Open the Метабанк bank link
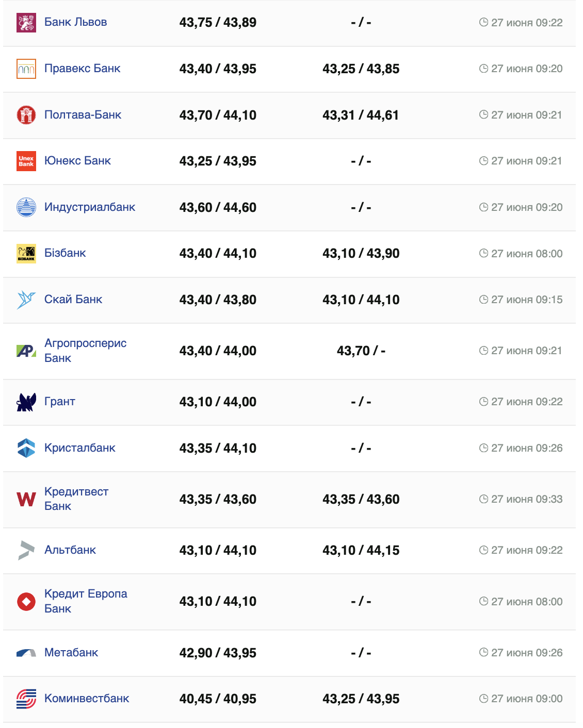Viewport: 583px width, 728px height. point(71,653)
